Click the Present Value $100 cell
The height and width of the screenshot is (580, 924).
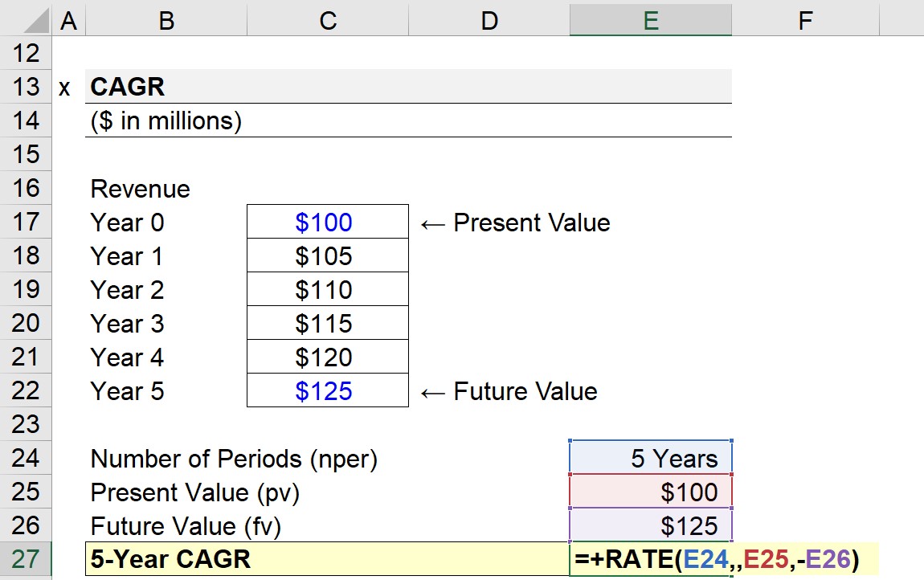pyautogui.click(x=650, y=492)
